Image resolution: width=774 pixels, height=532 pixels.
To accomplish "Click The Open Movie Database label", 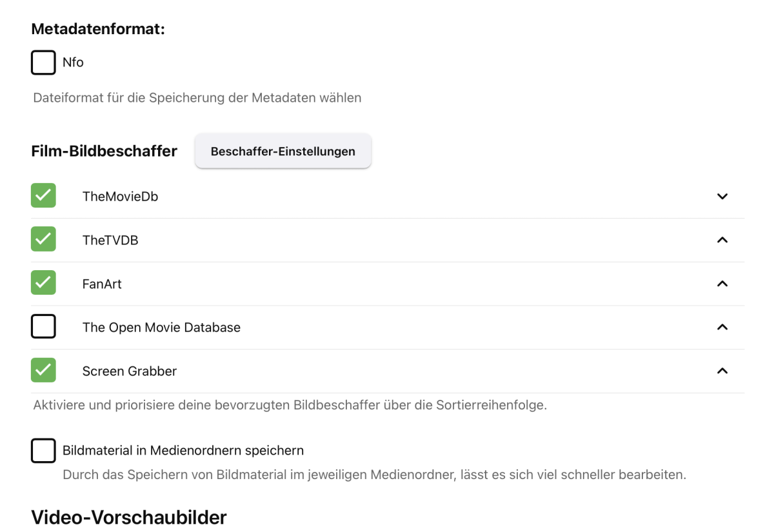I will [x=161, y=327].
